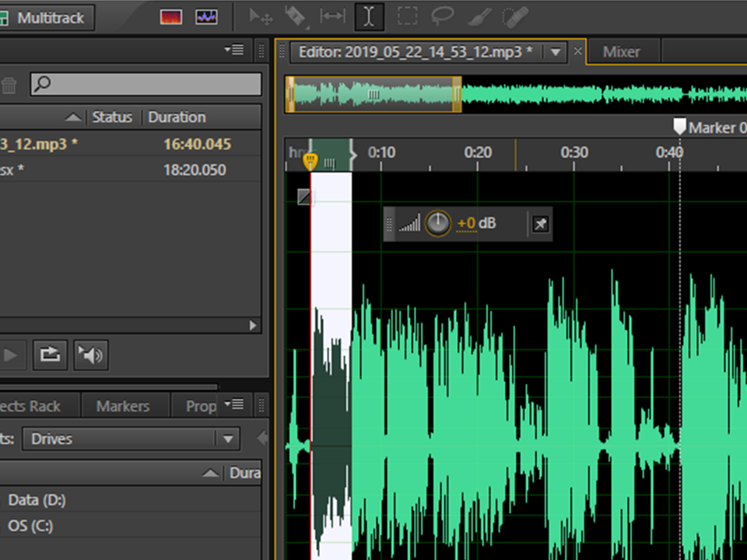
Task: Select the Move tool
Action: click(261, 17)
